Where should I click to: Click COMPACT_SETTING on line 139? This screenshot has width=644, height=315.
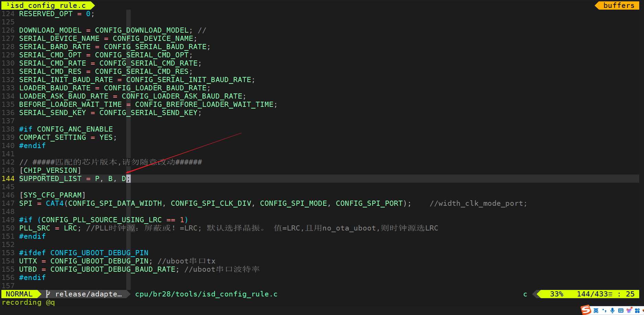(52, 137)
